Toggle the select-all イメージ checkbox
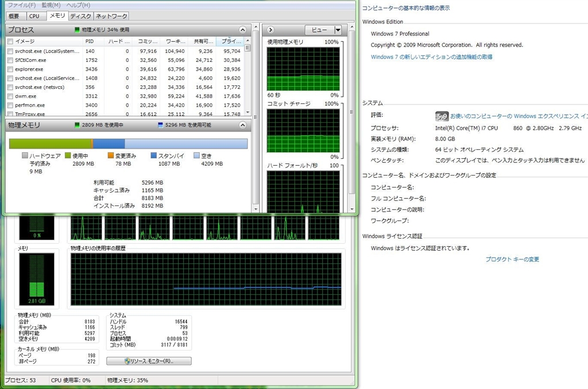Viewport: 588px width, 389px height. tap(10, 42)
